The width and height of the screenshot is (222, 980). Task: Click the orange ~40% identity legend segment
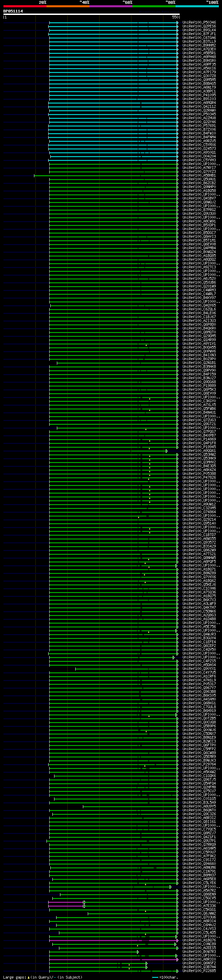[x=68, y=6]
